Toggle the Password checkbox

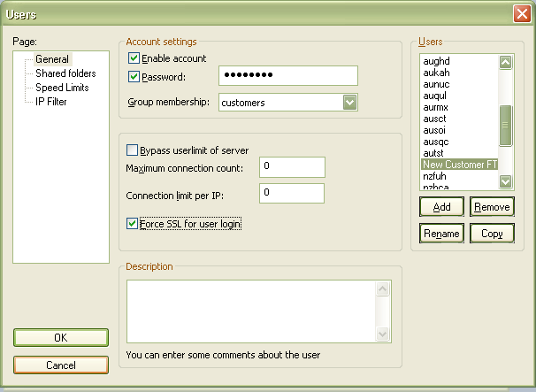click(134, 77)
